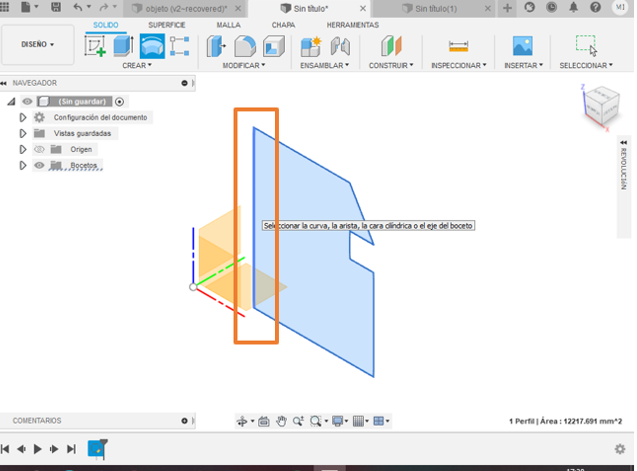Open the ENSAMBLAR dropdown menu
Viewport: 637px width, 471px height.
pos(324,65)
